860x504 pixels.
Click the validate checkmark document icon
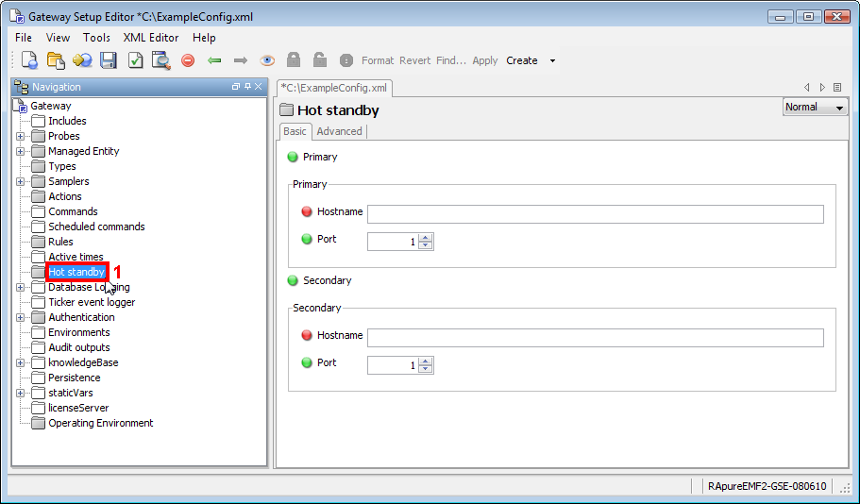135,60
